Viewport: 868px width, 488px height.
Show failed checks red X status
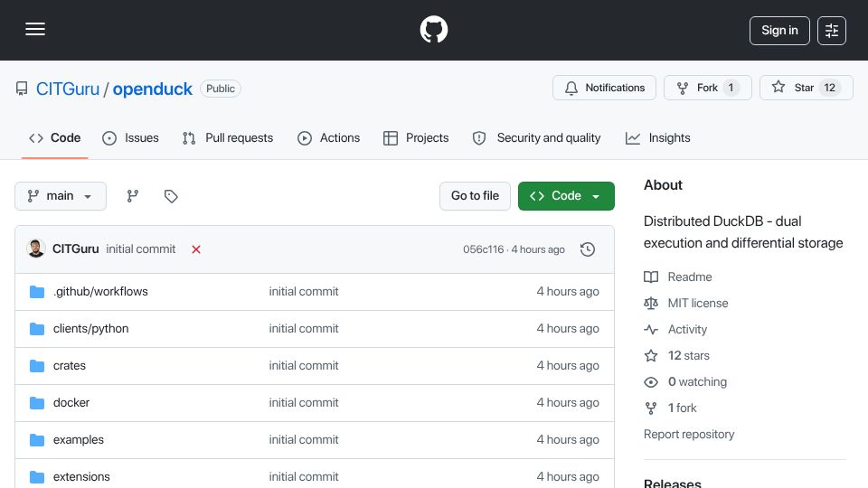coord(196,249)
